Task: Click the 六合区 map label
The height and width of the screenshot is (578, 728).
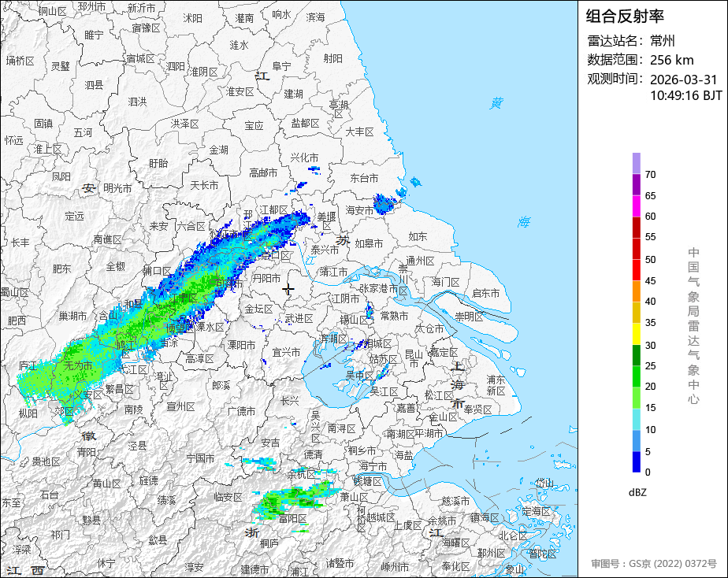Action: (x=191, y=226)
